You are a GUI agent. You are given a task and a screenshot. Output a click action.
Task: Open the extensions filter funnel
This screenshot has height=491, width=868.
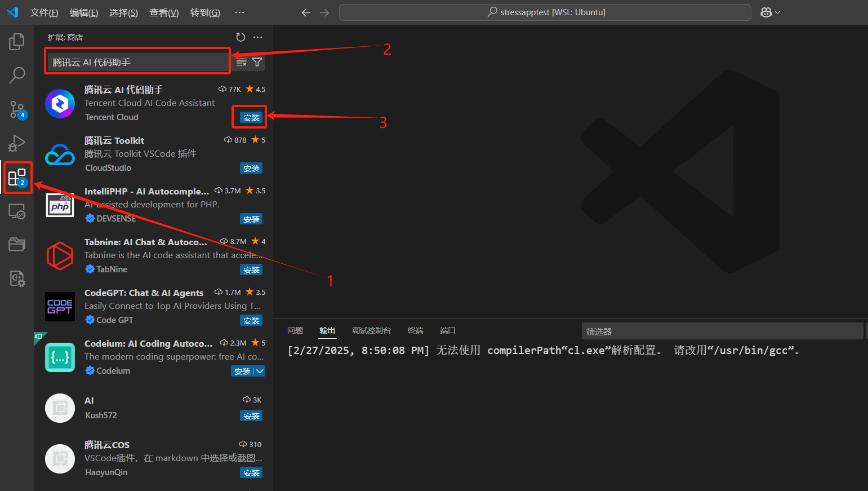point(257,62)
